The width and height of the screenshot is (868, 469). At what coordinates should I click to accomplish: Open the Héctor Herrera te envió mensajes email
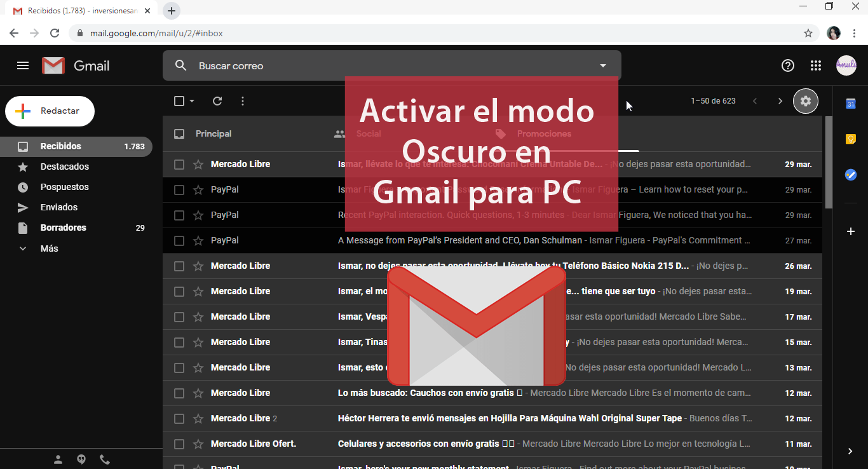[492, 419]
